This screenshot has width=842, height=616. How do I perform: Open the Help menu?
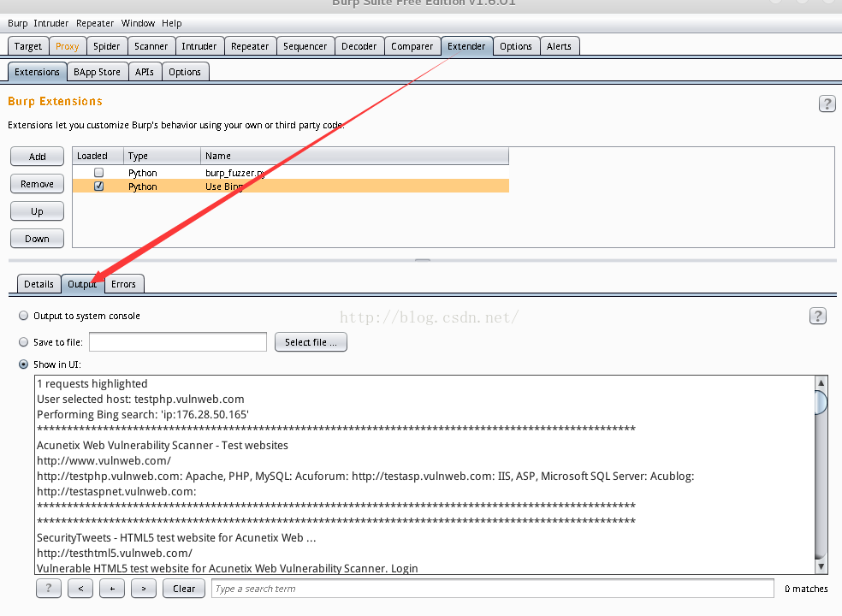[172, 23]
